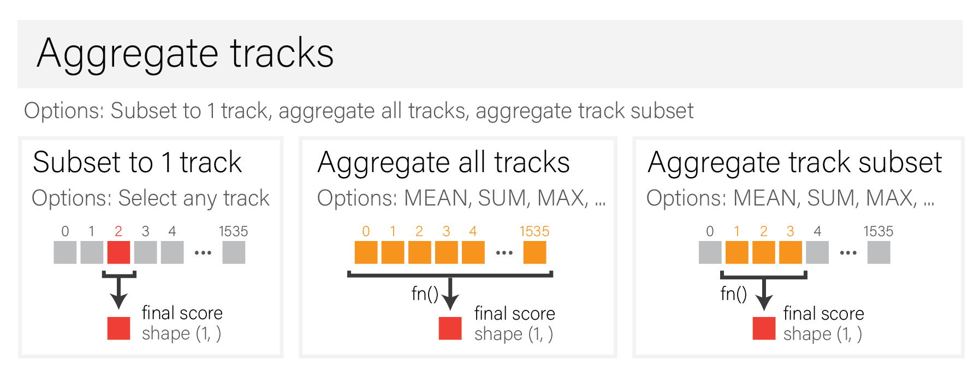
Task: Click the gray square labeled 0 in first panel
Action: [65, 252]
